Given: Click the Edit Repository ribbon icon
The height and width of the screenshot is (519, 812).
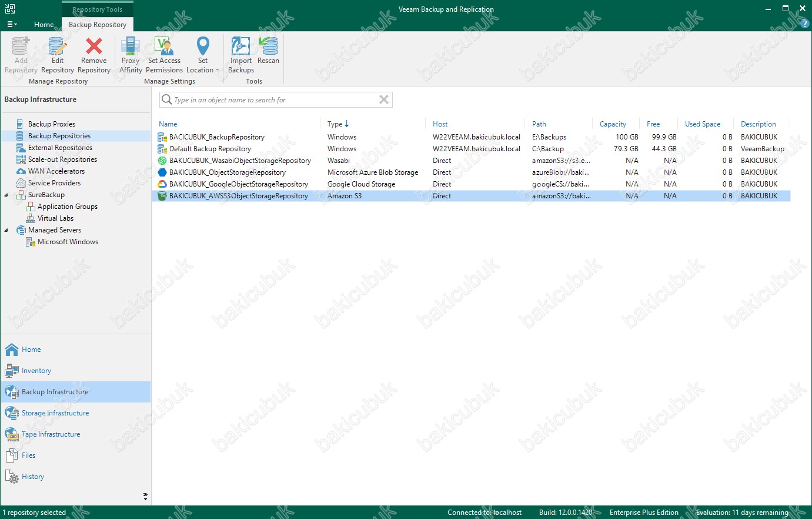Looking at the screenshot, I should point(58,55).
